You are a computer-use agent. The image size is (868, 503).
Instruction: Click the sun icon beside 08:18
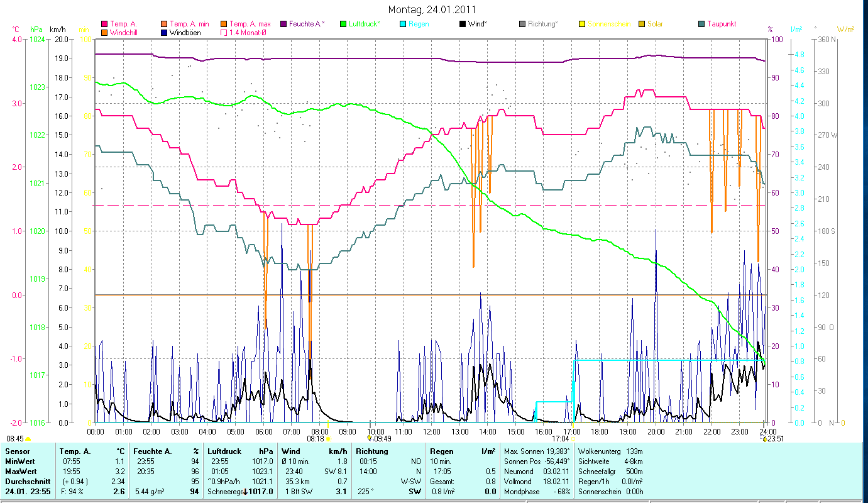pos(328,439)
